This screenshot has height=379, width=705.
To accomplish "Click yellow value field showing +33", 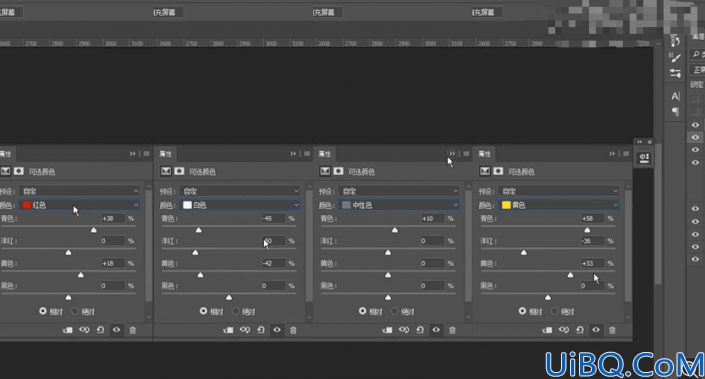I will pos(592,263).
